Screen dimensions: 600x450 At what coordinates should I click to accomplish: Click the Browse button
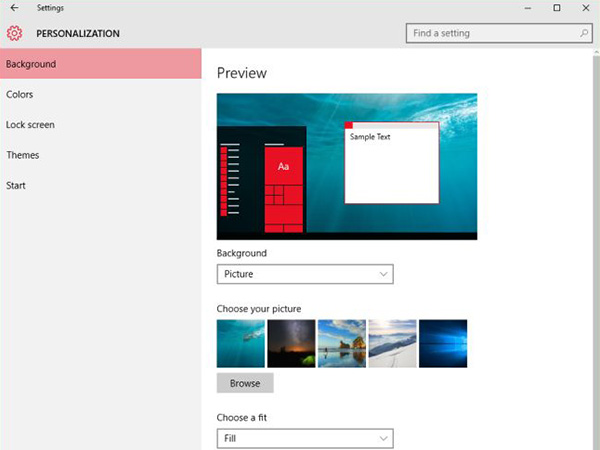coord(245,383)
